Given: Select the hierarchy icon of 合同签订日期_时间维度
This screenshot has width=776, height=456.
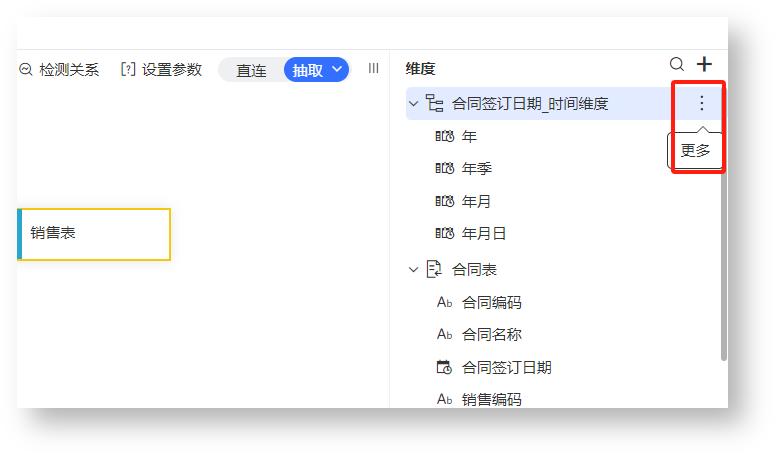Looking at the screenshot, I should point(435,103).
